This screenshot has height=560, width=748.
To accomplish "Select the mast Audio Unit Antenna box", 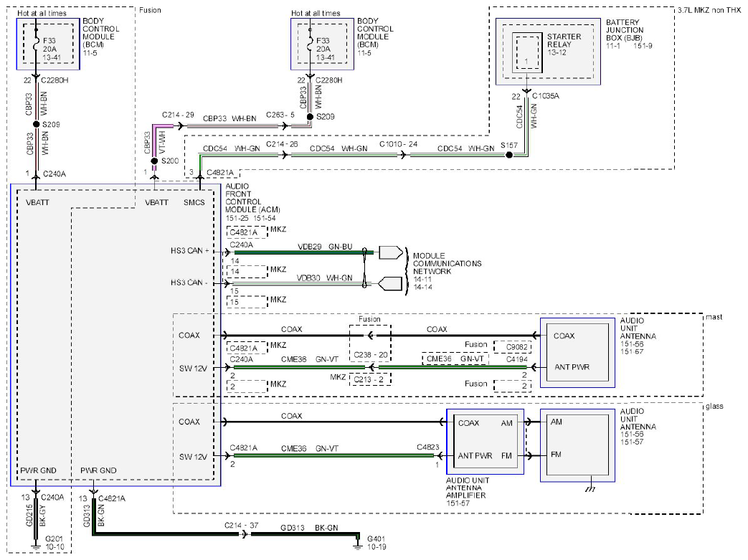I will 577,353.
